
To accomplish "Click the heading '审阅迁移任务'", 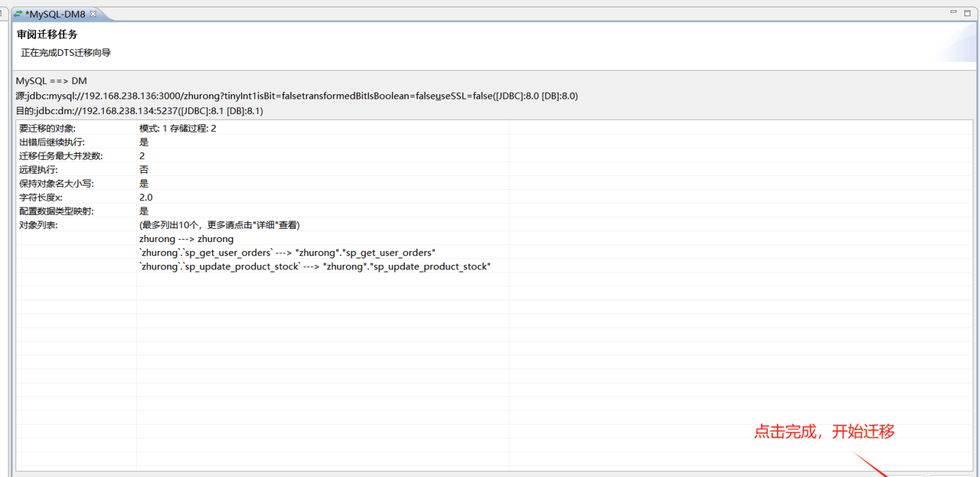I will 47,34.
